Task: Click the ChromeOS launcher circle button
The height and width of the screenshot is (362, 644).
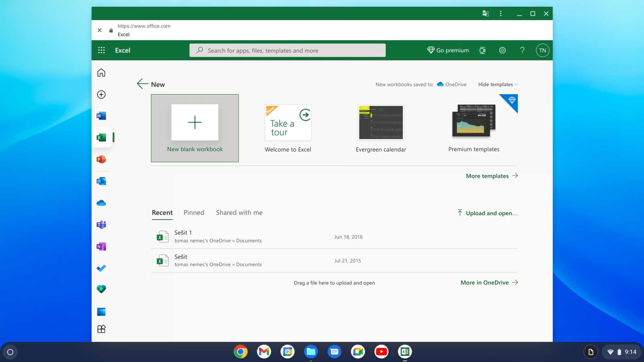Action: pos(10,352)
